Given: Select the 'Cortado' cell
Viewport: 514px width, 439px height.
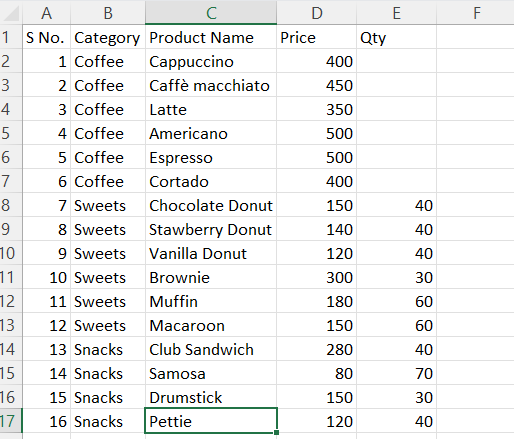Looking at the screenshot, I should point(211,181).
